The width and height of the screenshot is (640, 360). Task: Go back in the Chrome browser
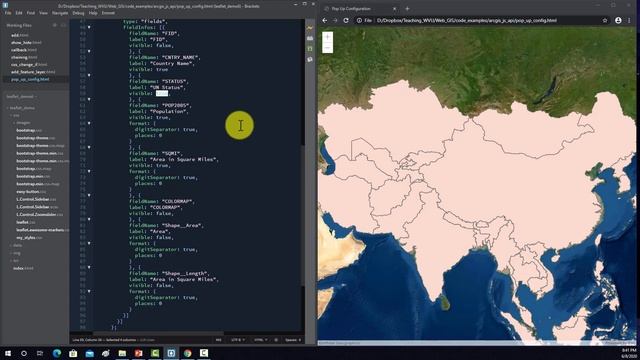(x=325, y=20)
